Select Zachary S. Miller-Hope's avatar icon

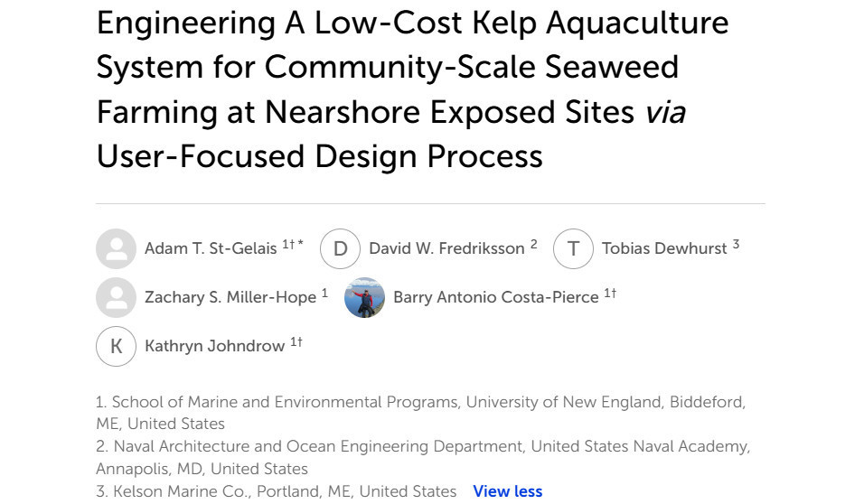(x=117, y=297)
